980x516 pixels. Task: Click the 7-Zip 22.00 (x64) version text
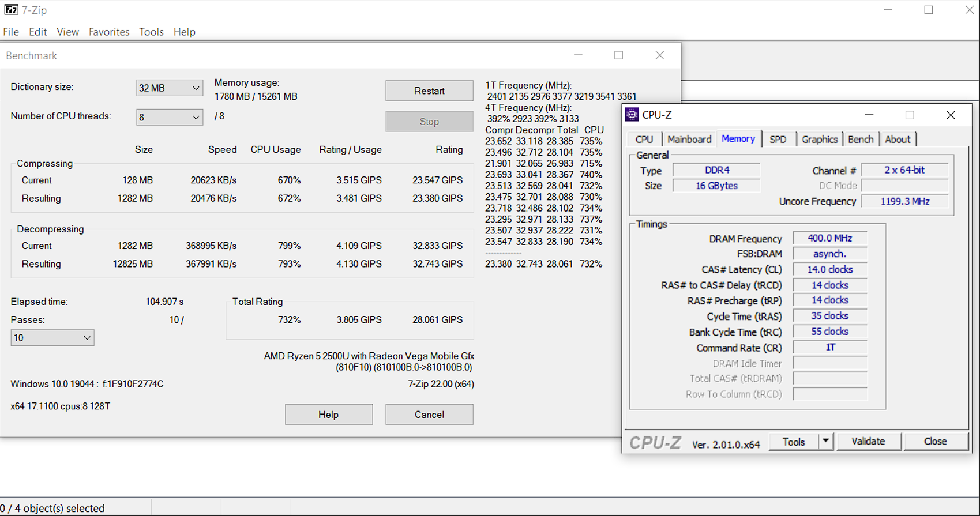tap(441, 384)
